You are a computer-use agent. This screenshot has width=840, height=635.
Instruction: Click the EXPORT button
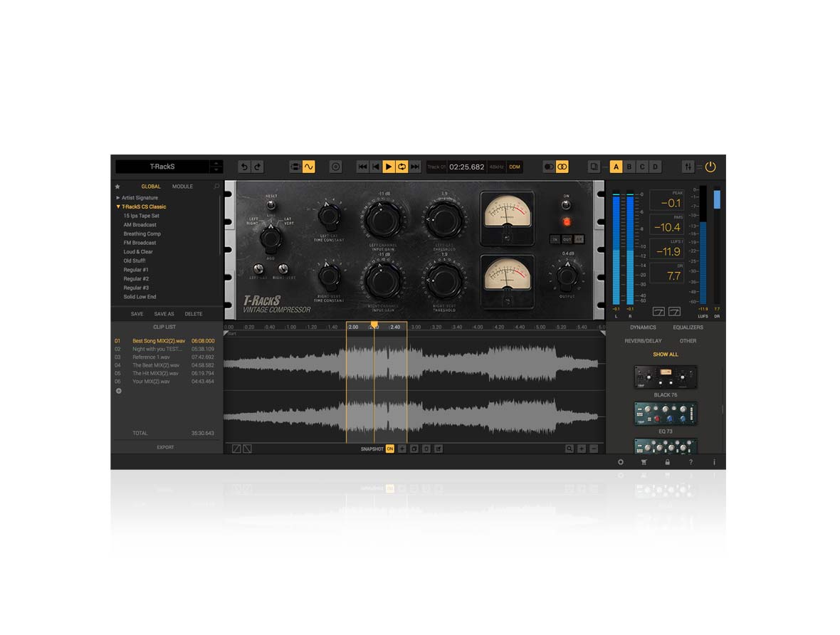click(165, 448)
